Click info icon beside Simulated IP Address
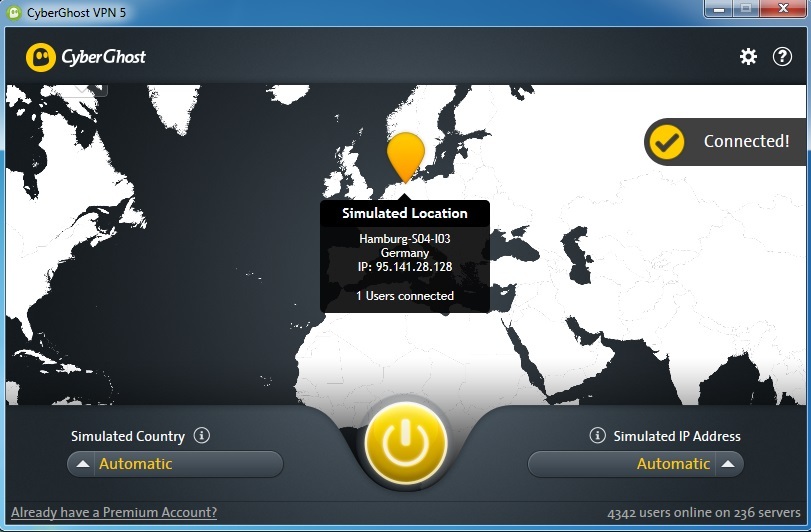This screenshot has height=532, width=811. 597,435
